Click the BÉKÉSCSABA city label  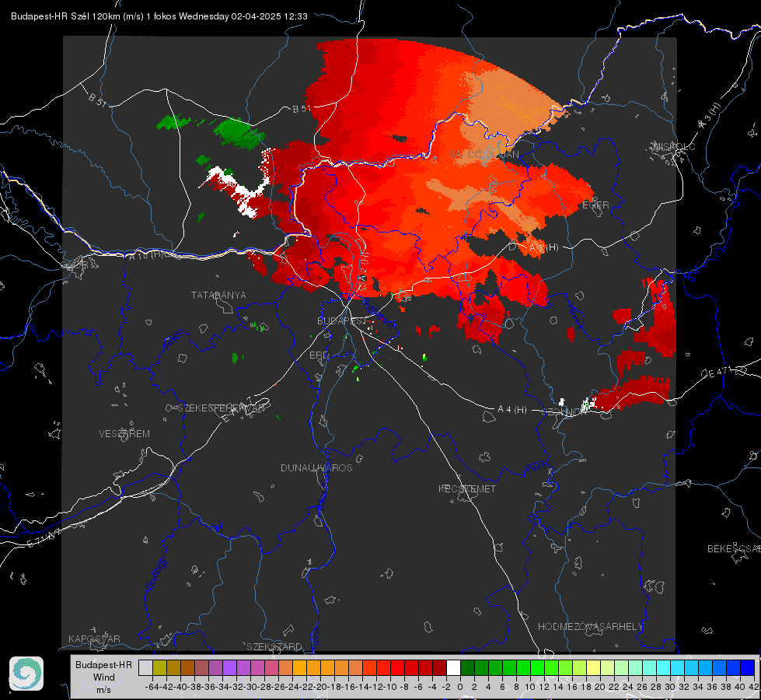pos(734,549)
